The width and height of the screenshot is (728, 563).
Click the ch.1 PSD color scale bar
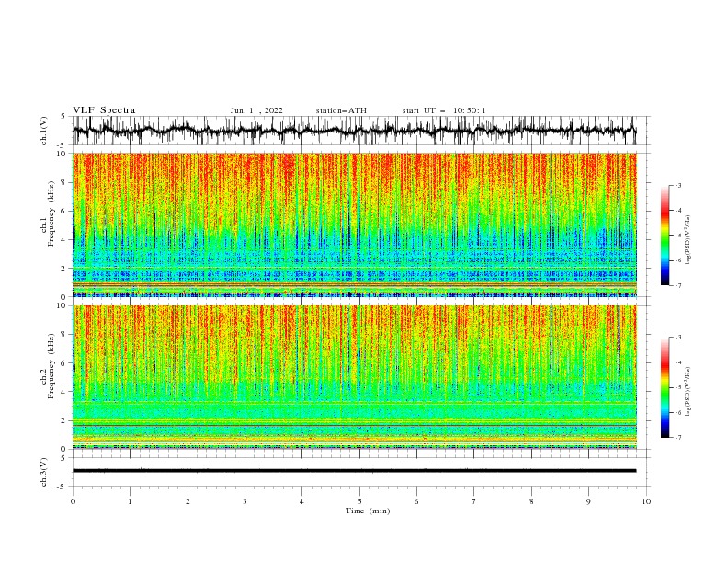coord(665,236)
